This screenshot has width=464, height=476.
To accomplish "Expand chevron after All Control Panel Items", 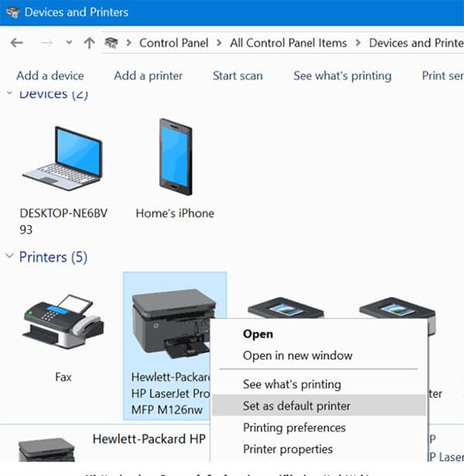I will [x=358, y=43].
